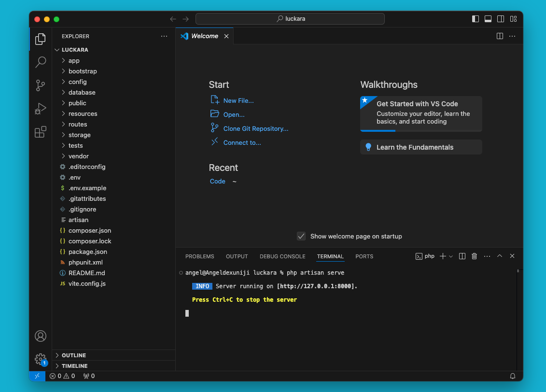Close the terminal panel
Image resolution: width=546 pixels, height=392 pixels.
tap(512, 256)
